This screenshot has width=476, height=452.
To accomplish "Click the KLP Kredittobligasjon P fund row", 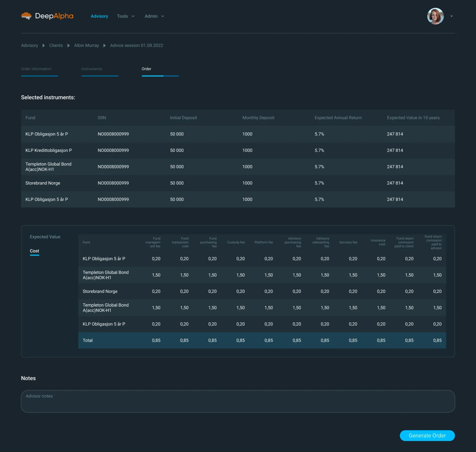I will pos(238,150).
